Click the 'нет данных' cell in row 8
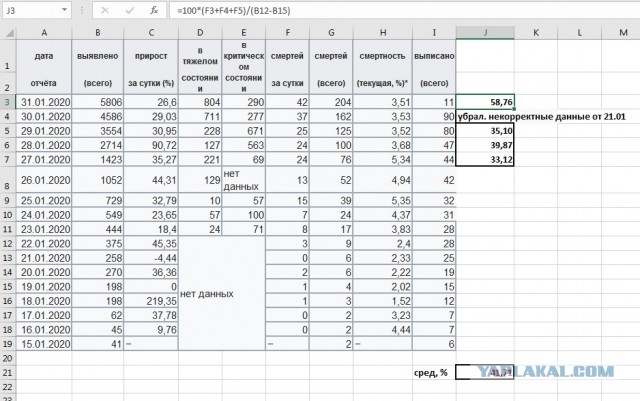 (244, 180)
